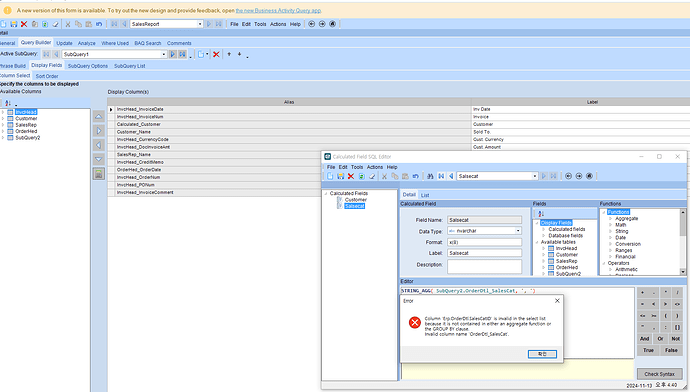Screen dimensions: 690x392
Task: Select the InvcHead_PONum display column row
Action: click(290, 185)
